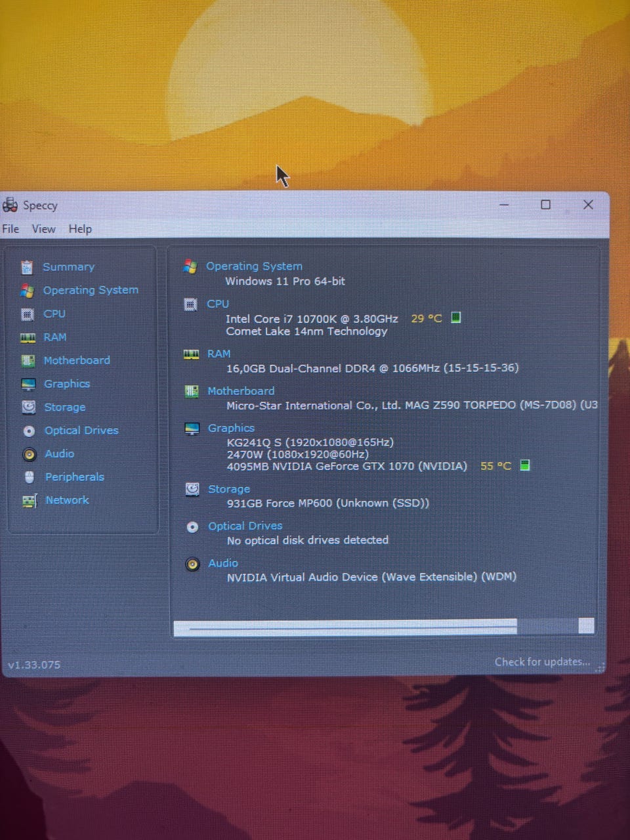Click the Speccy title bar app icon
This screenshot has width=630, height=840.
(10, 205)
